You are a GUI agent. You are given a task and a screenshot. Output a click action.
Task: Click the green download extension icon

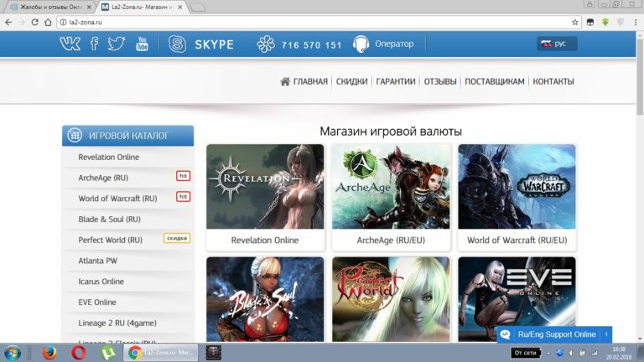coord(605,22)
